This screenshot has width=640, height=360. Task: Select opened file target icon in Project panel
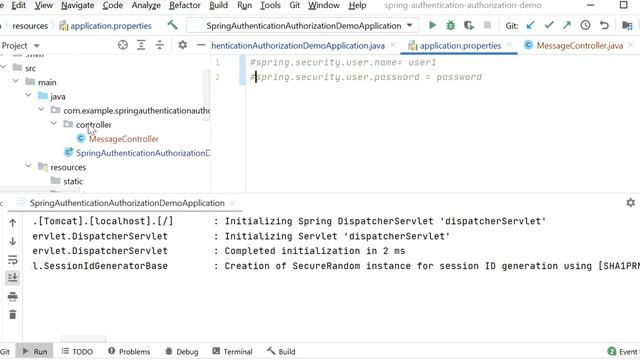coord(122,45)
